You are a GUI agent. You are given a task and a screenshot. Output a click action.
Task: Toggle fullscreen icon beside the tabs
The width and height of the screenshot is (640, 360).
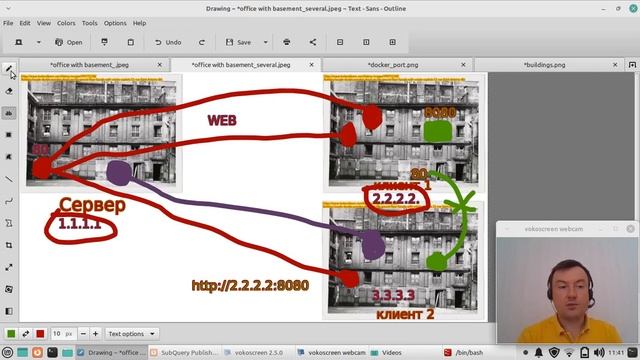pos(632,64)
